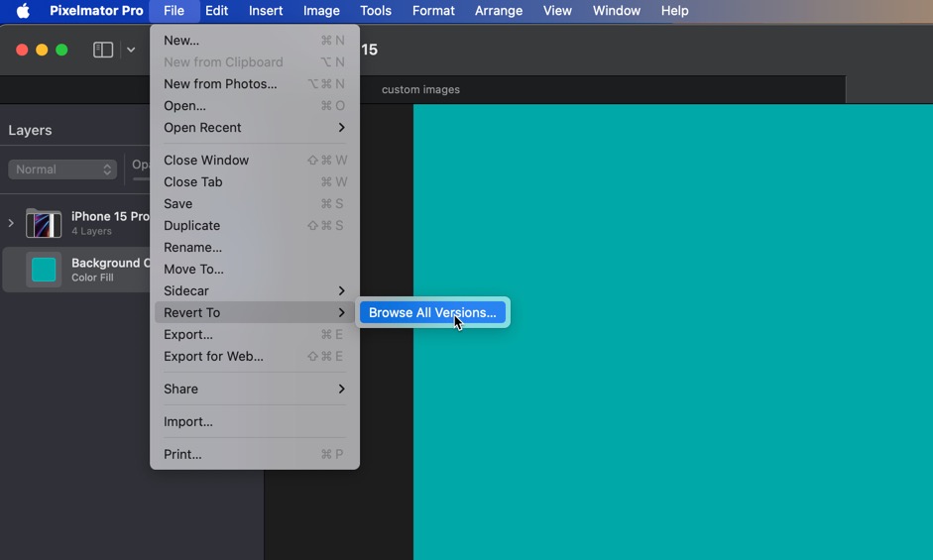Viewport: 933px width, 560px height.
Task: Choose Save in the File menu
Action: [255, 203]
